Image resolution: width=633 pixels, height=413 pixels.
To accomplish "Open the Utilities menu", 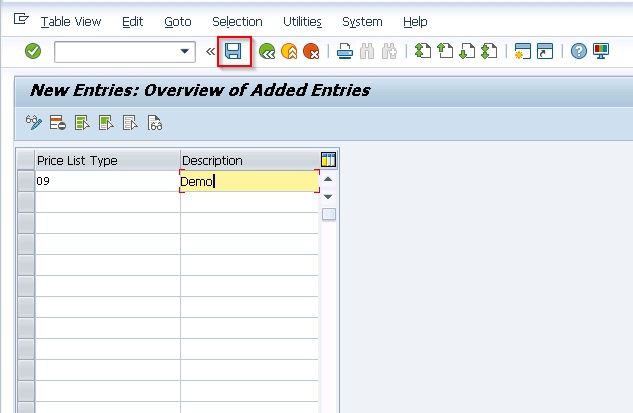I will coord(302,22).
